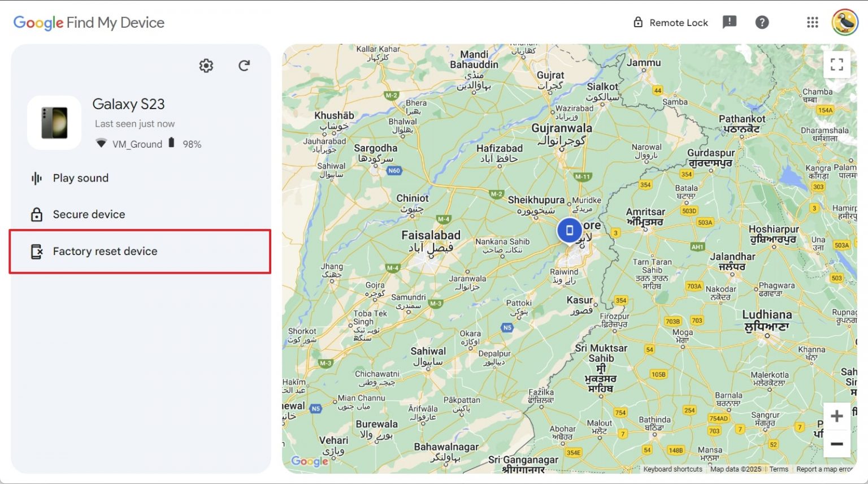Open the Google Find My Device home logo
This screenshot has width=868, height=484.
(88, 22)
